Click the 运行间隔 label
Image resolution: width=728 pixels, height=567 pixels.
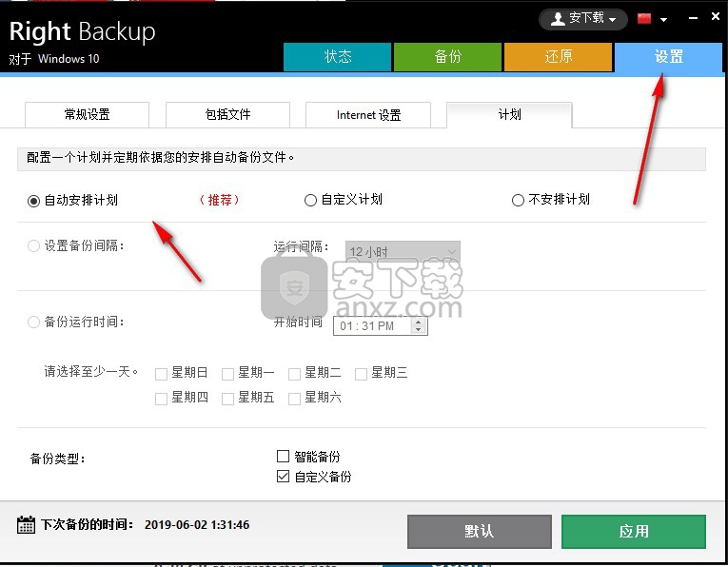coord(301,246)
